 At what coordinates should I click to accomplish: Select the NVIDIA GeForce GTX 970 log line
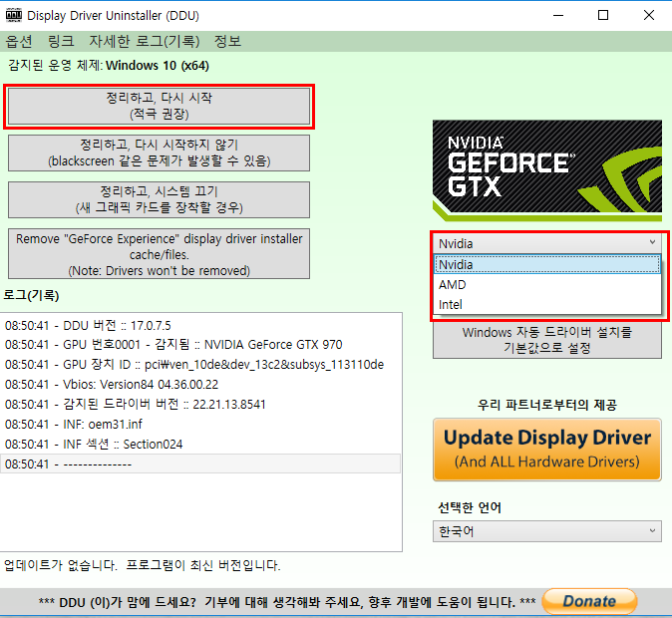pyautogui.click(x=200, y=345)
